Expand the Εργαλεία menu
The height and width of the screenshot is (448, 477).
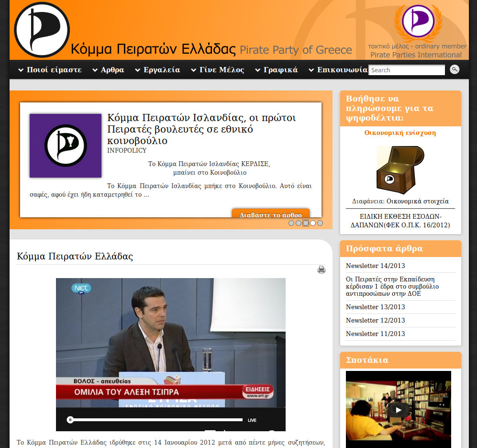(157, 70)
